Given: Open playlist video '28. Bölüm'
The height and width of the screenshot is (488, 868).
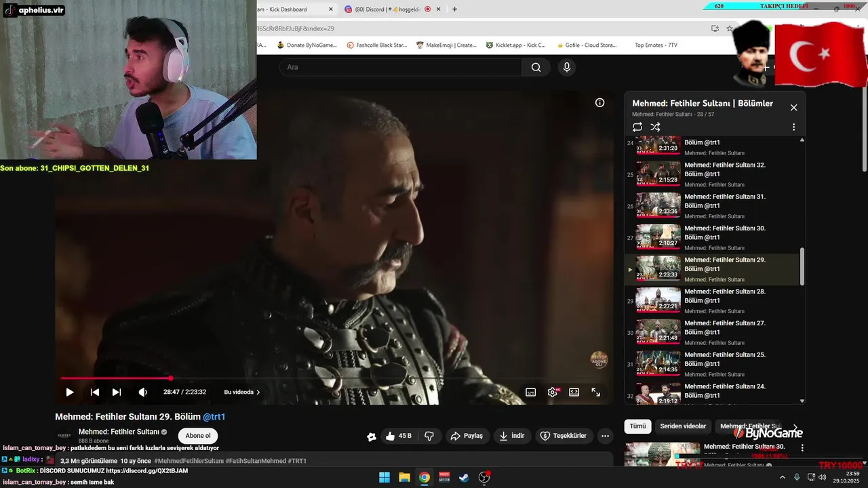Looking at the screenshot, I should pyautogui.click(x=713, y=301).
